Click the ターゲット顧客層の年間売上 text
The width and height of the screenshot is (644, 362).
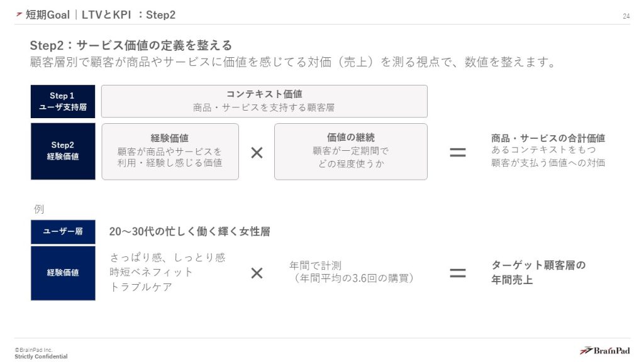(x=538, y=273)
